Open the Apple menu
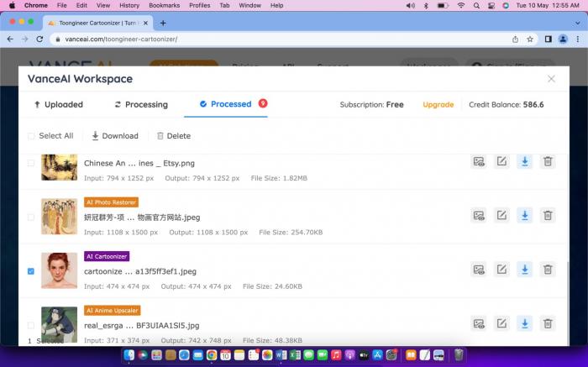This screenshot has height=367, width=588. click(x=12, y=6)
